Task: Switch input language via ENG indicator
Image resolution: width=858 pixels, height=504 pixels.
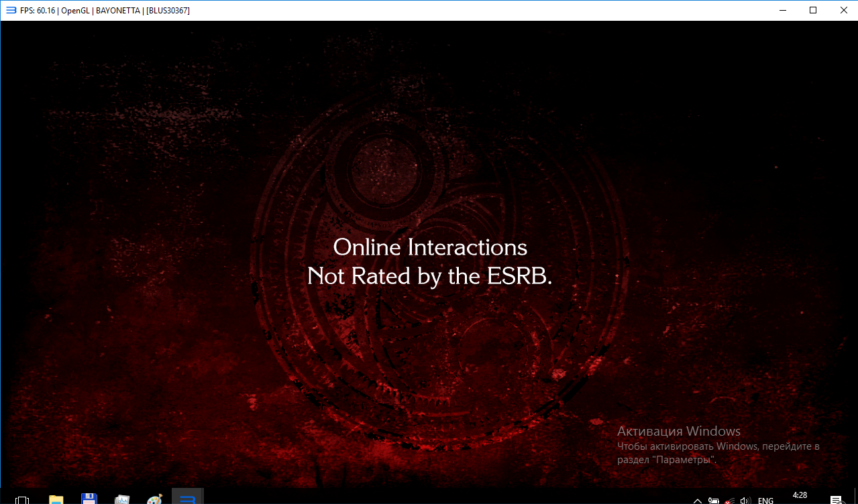Action: (x=765, y=500)
